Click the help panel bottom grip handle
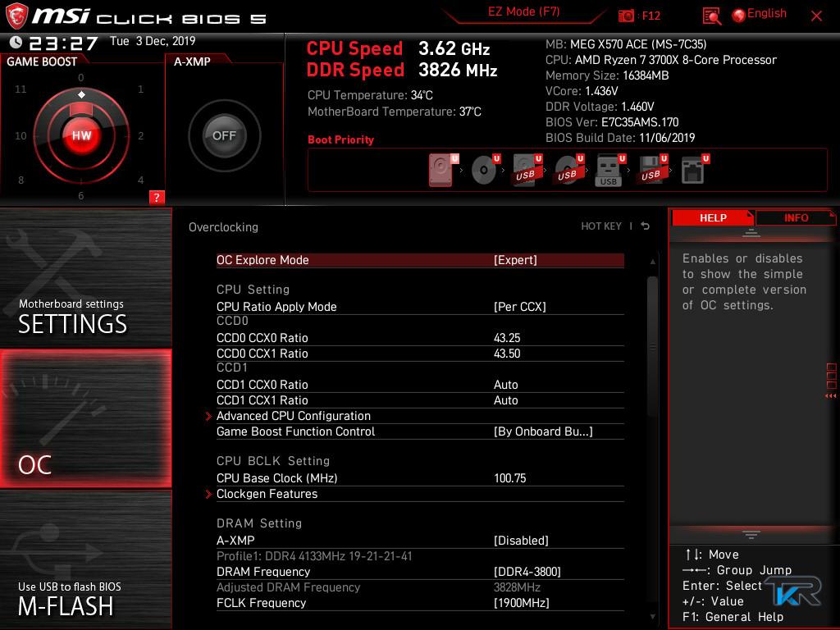Screen dimensions: 840x630 tap(751, 535)
